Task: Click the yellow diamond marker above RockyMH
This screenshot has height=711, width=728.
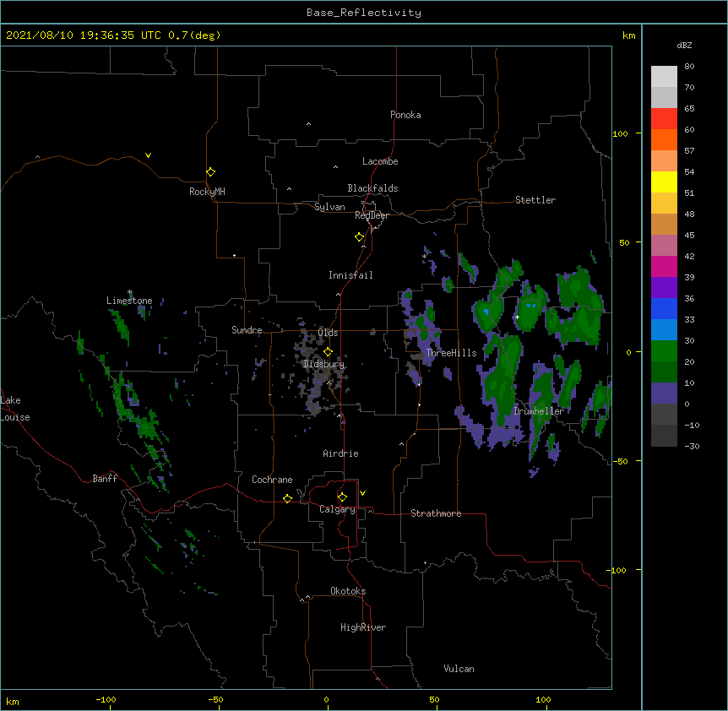Action: click(210, 172)
